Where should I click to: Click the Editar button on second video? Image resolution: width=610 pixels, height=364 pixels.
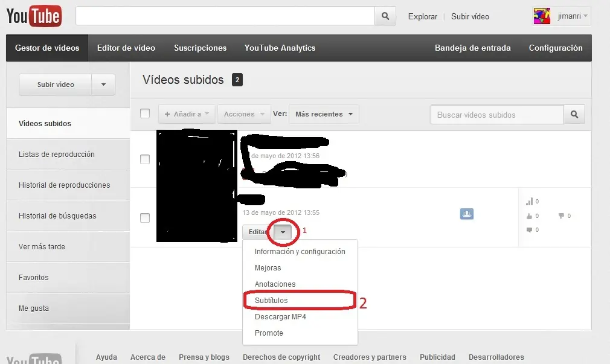click(x=257, y=232)
